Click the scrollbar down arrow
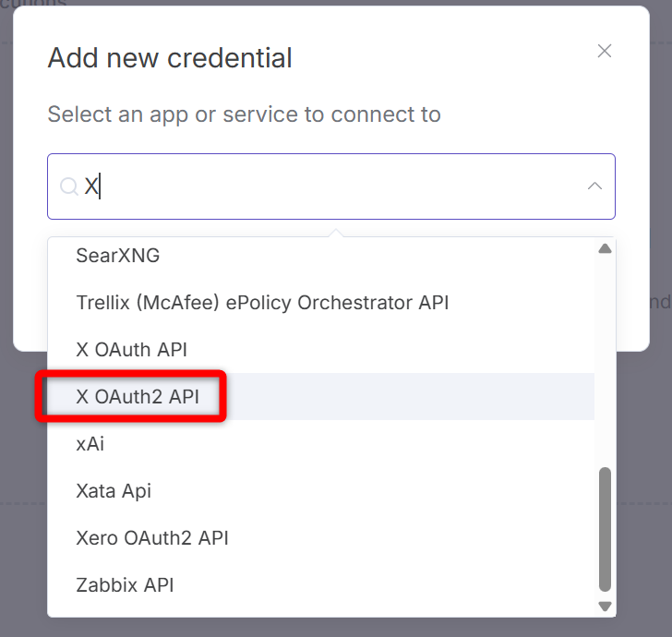The width and height of the screenshot is (672, 637). 605,607
